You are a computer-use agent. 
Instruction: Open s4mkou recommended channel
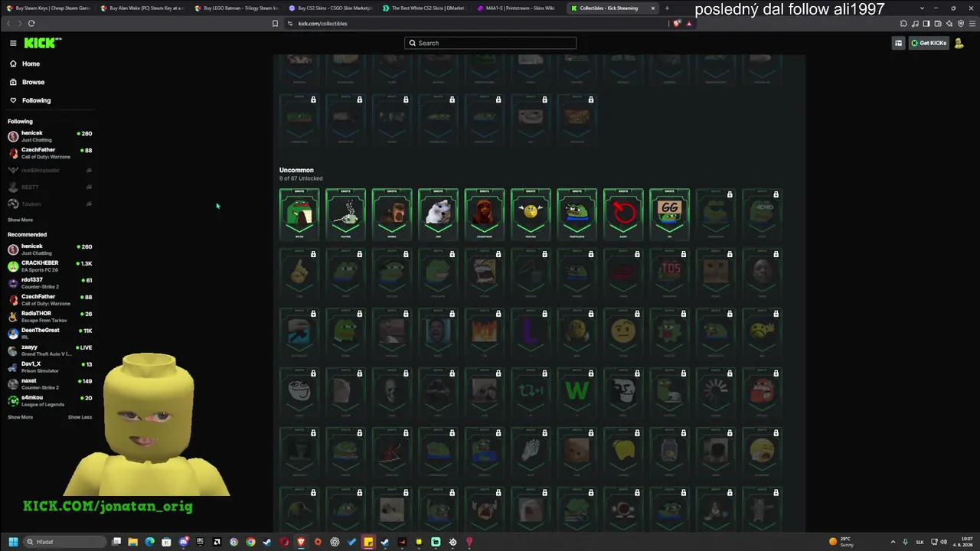pyautogui.click(x=50, y=401)
